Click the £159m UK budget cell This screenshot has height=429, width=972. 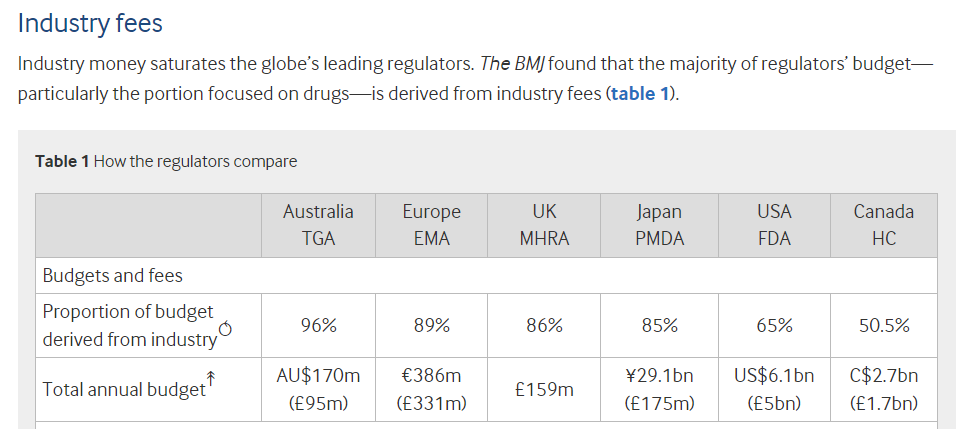pyautogui.click(x=544, y=390)
